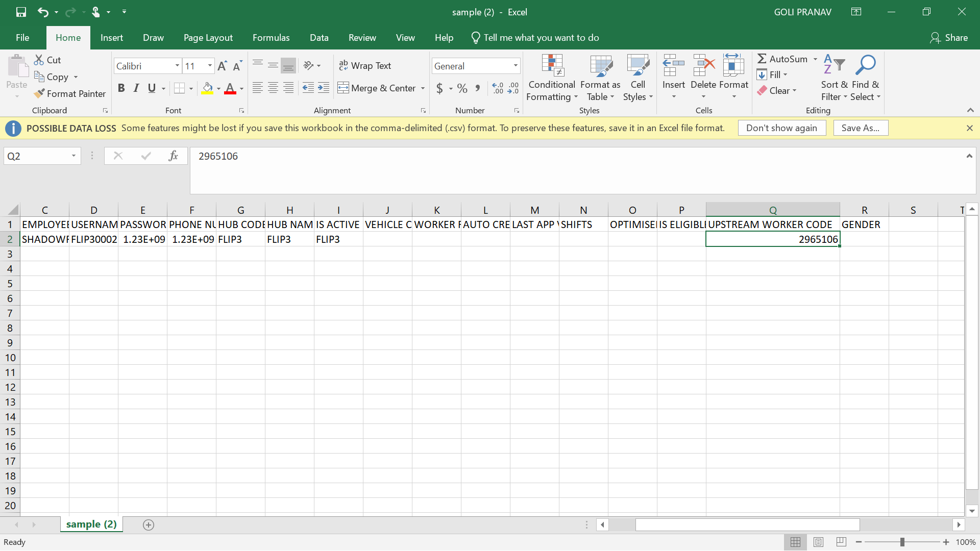
Task: Select cell with value 2965106
Action: (x=773, y=239)
